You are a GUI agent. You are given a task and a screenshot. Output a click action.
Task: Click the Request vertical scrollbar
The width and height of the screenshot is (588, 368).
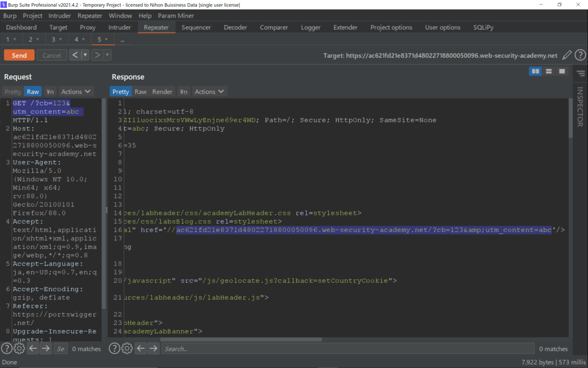104,204
